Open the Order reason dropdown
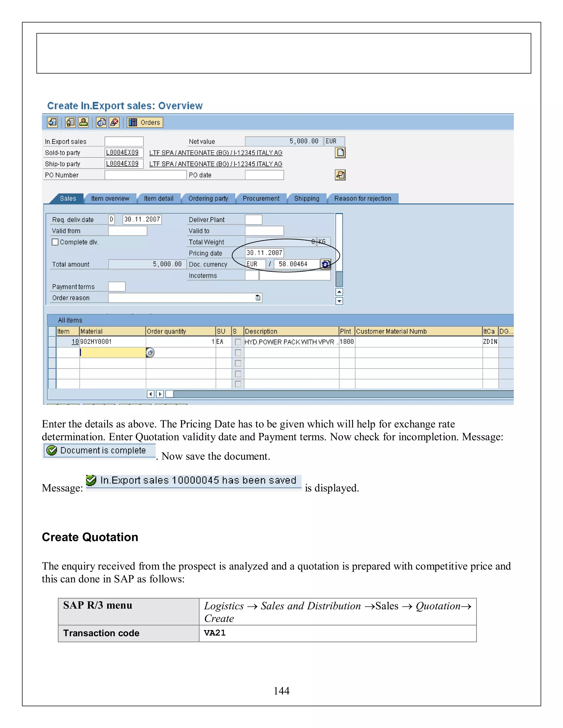Screen dimensions: 563x728 258,298
